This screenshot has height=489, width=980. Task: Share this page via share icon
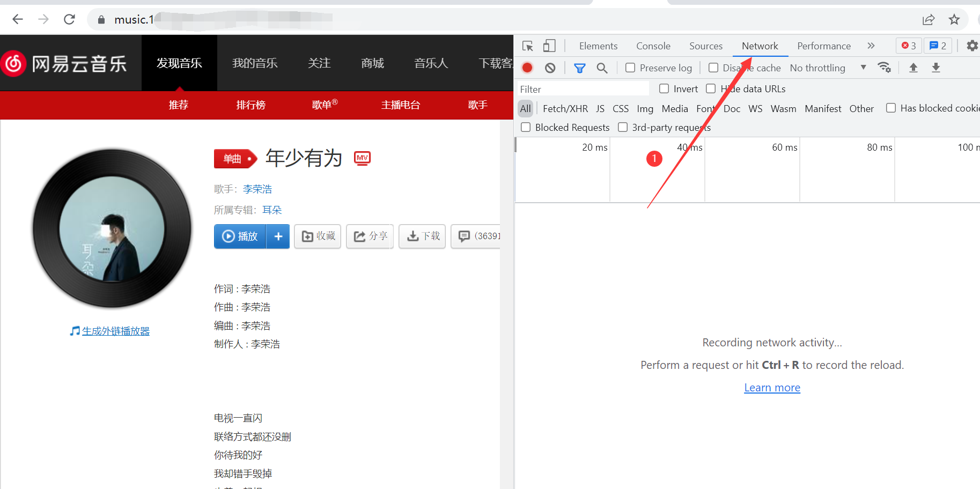(x=929, y=20)
